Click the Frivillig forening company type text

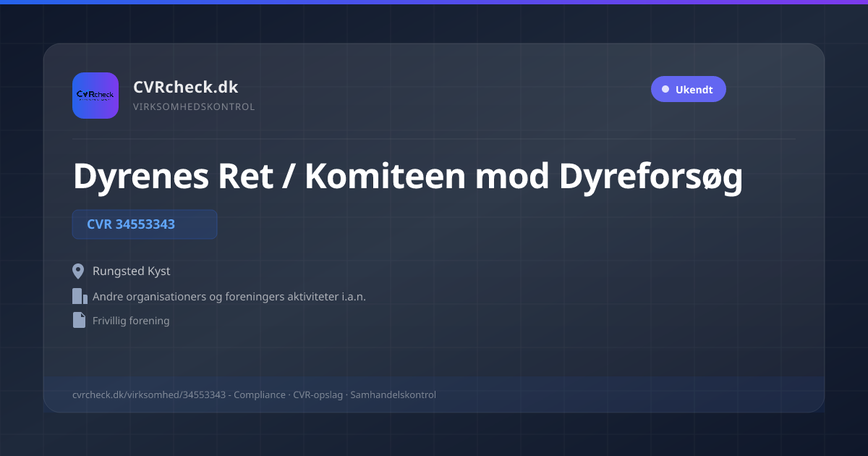point(131,321)
